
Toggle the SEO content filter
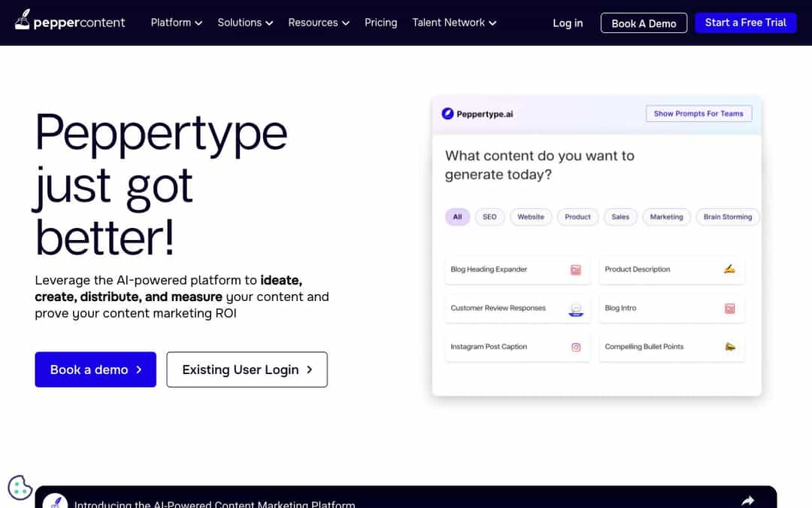[489, 217]
